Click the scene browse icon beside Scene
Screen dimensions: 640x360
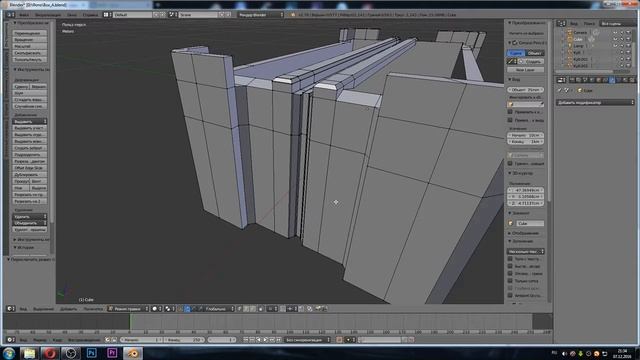coord(173,14)
